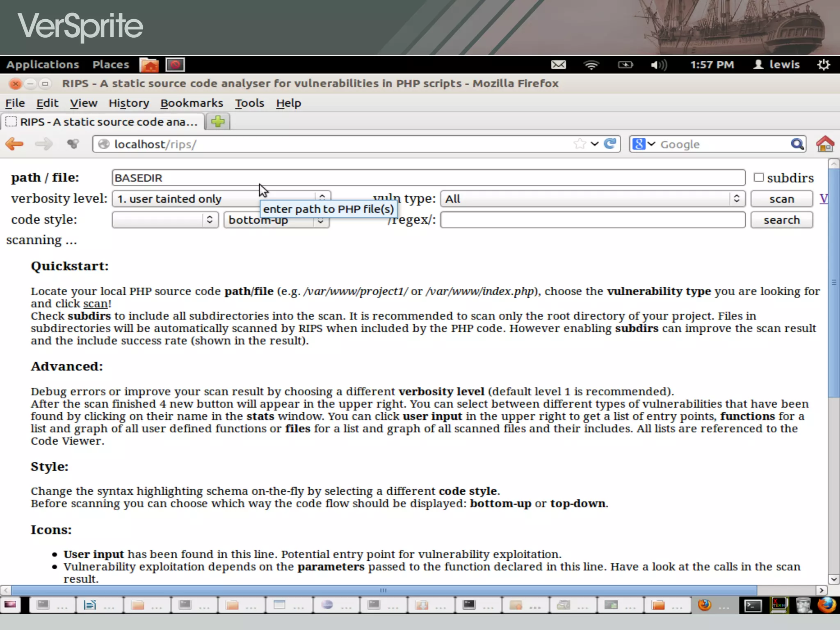Click the bookmark star icon
Viewport: 840px width, 630px height.
click(580, 144)
